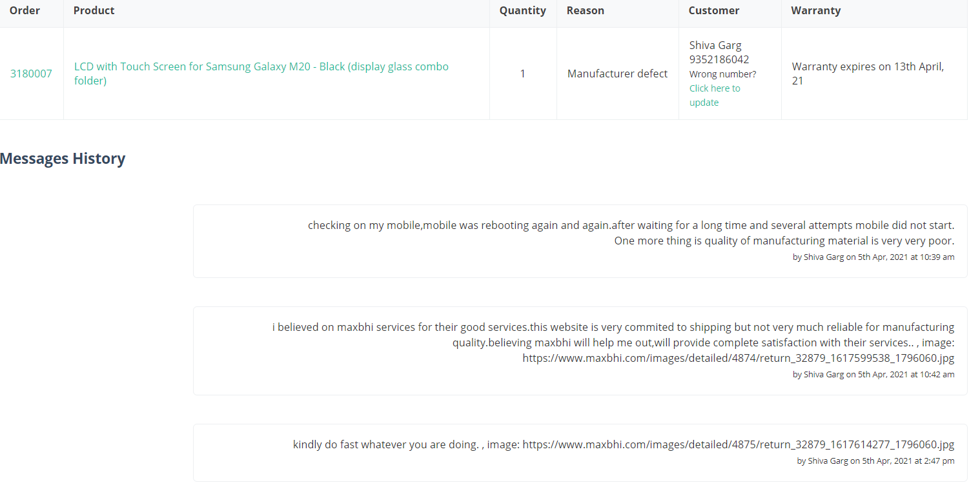Click the Manufacturer defect reason cell
980x496 pixels.
tap(618, 74)
